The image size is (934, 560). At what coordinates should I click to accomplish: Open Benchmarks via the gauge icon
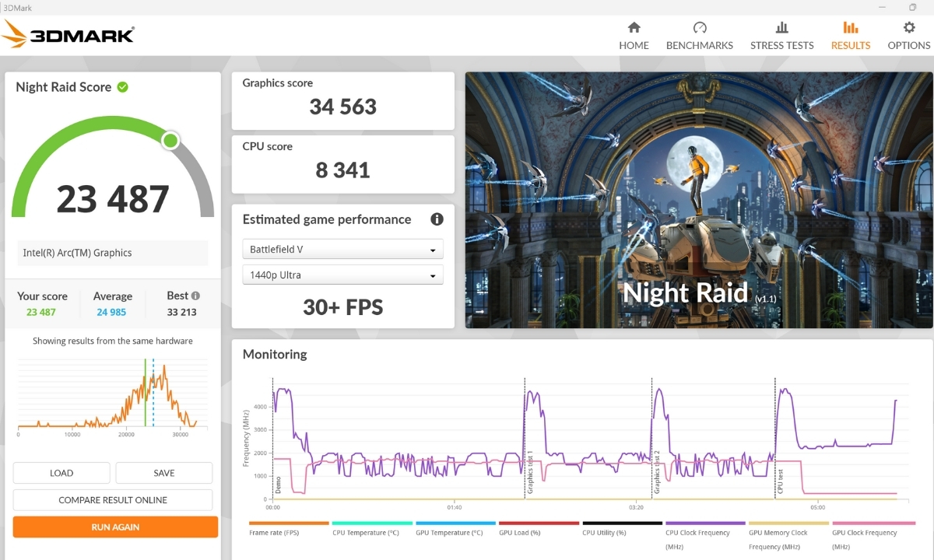point(700,28)
